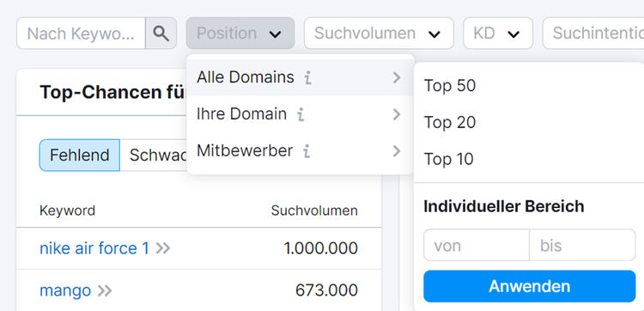Expand the Ihre Domain submenu chevron
The image size is (644, 311).
397,114
